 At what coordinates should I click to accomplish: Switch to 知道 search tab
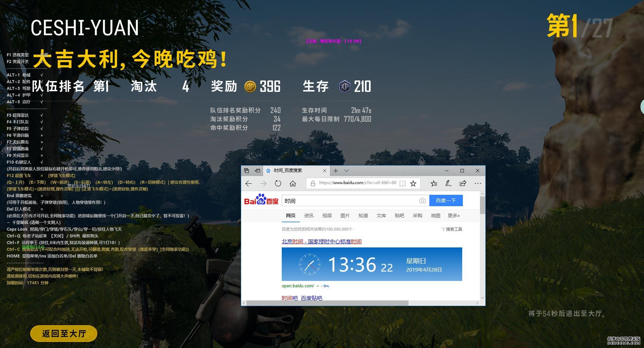click(x=363, y=216)
